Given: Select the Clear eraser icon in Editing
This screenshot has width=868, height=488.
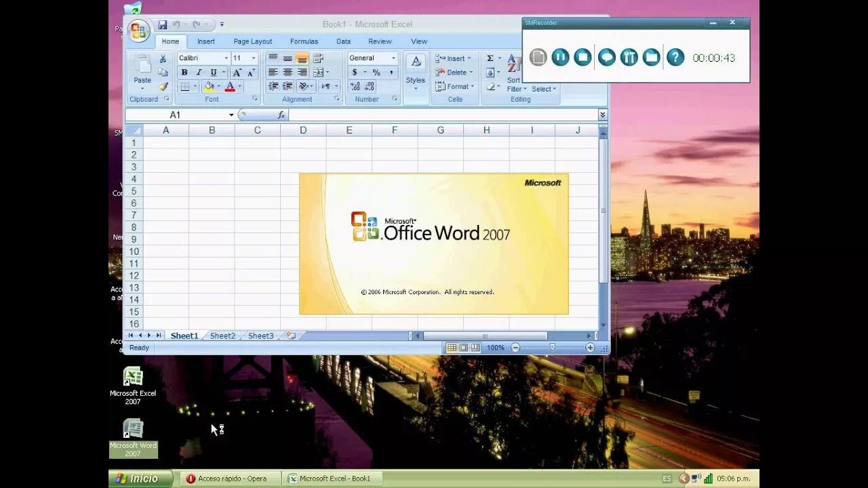Looking at the screenshot, I should click(x=490, y=87).
